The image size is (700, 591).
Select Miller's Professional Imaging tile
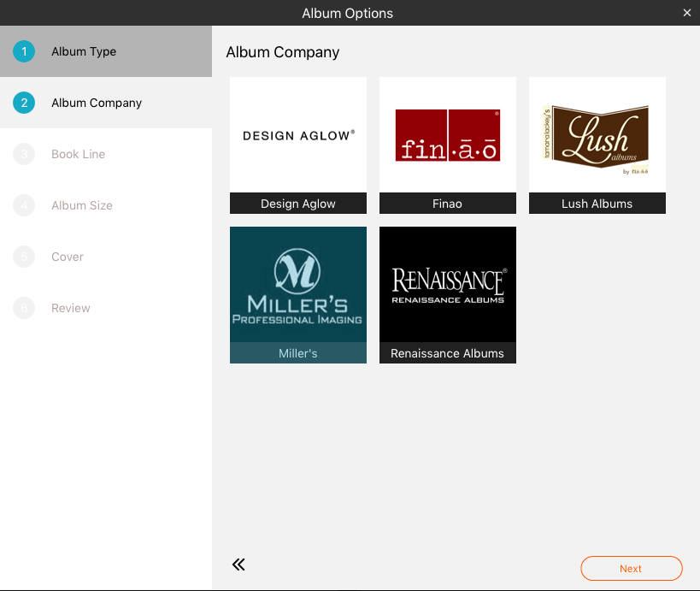298,295
